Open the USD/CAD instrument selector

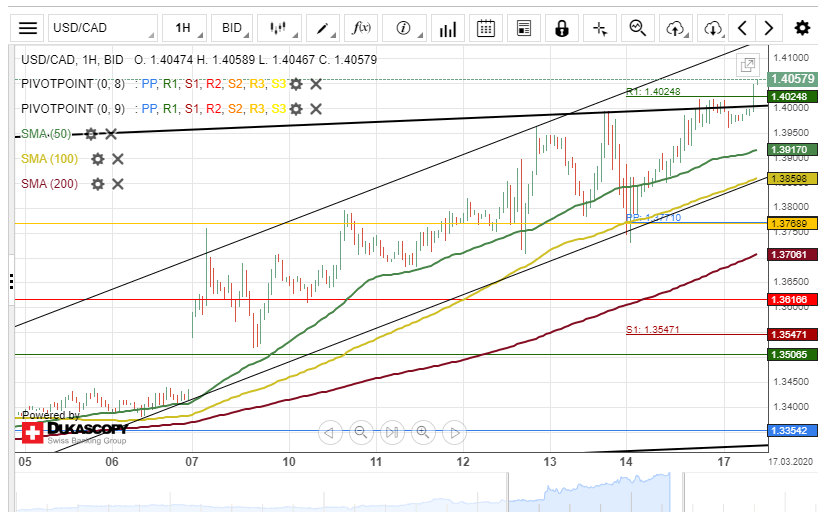click(99, 28)
